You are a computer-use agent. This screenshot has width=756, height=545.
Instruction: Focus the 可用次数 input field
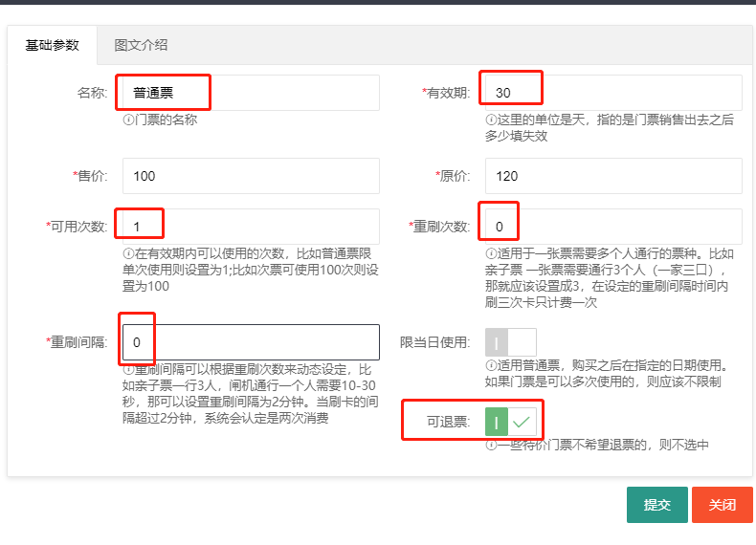click(251, 227)
